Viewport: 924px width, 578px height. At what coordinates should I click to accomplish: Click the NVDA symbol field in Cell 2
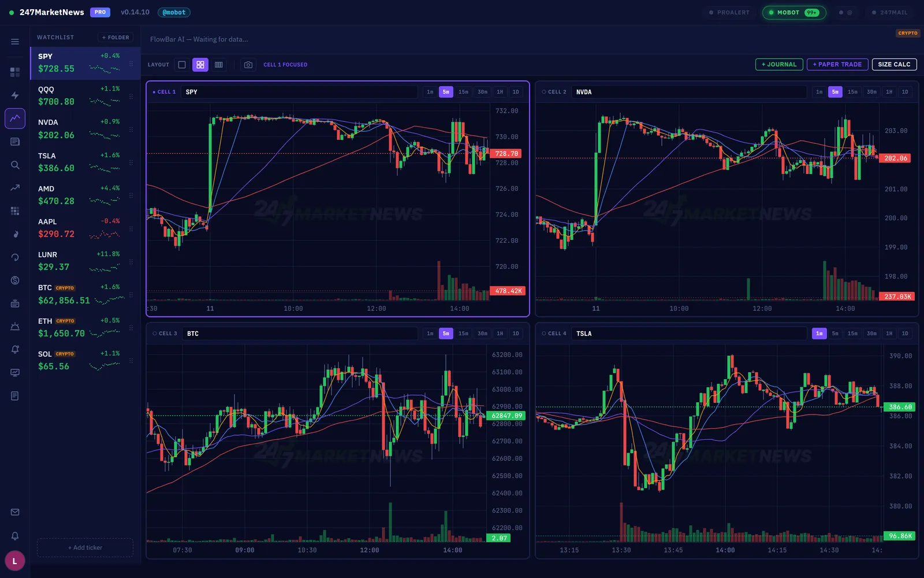point(689,92)
